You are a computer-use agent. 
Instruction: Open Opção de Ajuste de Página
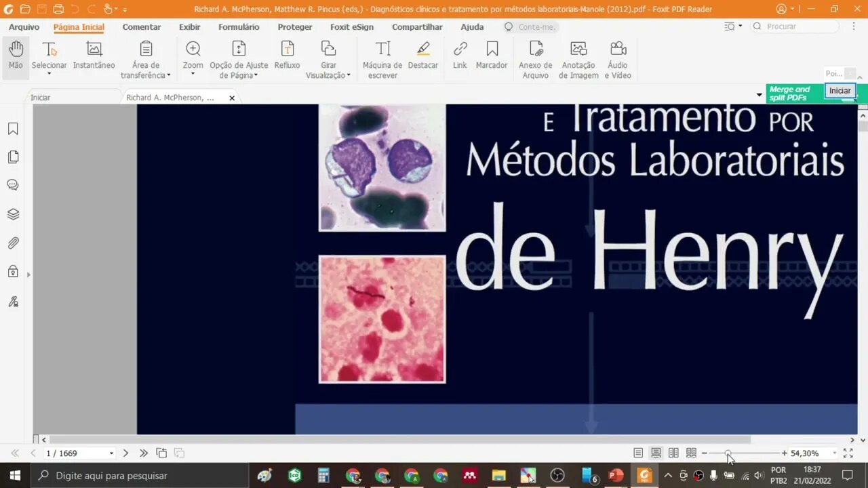click(239, 60)
